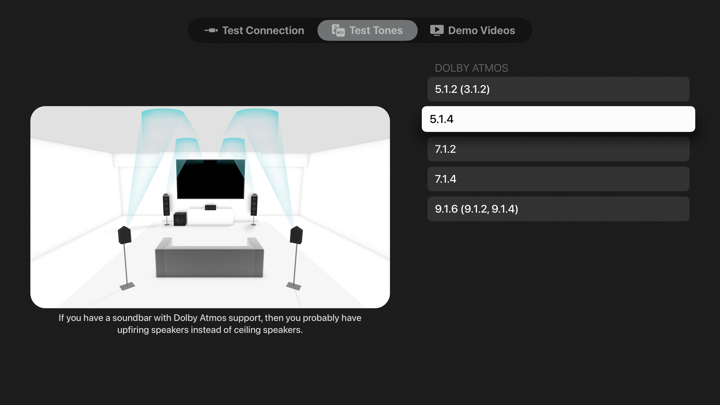
Task: Click the room speaker layout illustration
Action: coord(210,207)
